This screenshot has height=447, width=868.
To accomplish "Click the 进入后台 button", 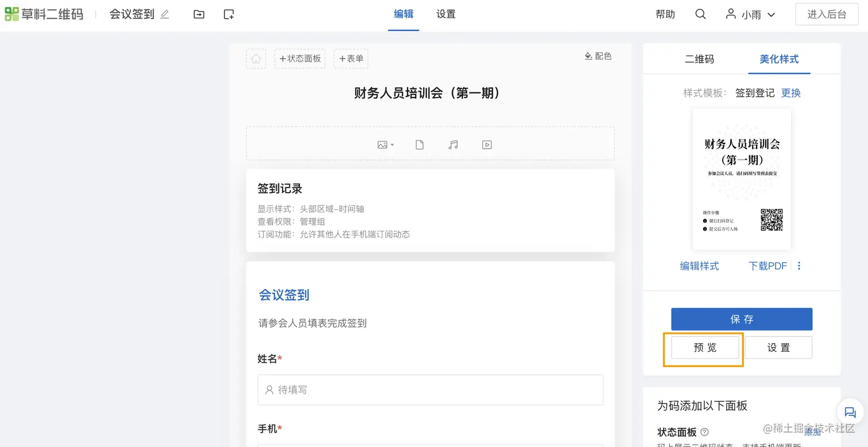I will point(827,14).
